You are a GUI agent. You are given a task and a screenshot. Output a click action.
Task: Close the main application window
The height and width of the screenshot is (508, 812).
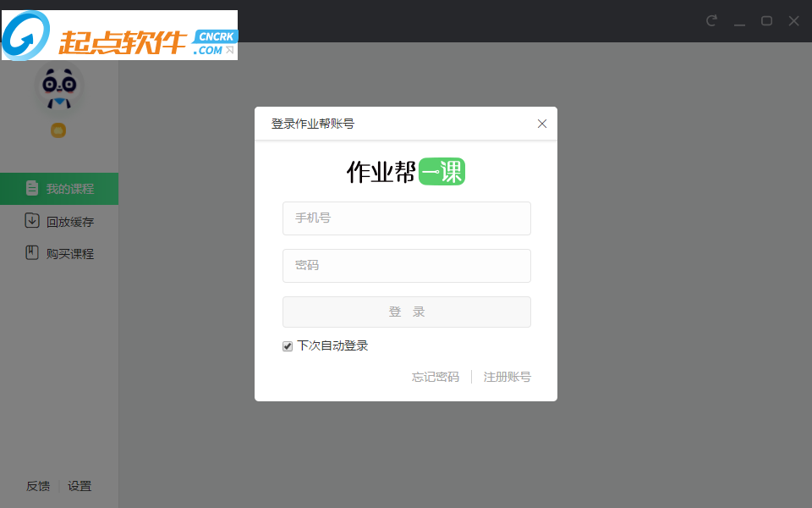coord(794,20)
